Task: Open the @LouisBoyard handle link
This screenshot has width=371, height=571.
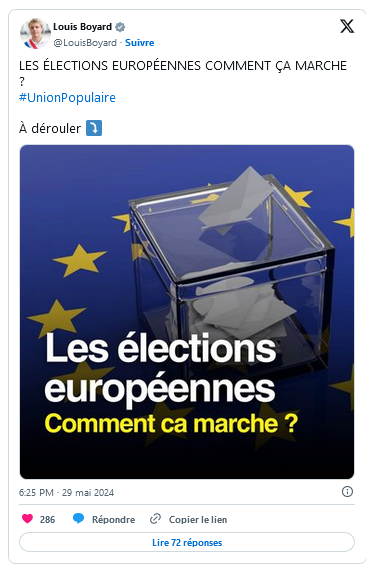Action: coord(85,43)
